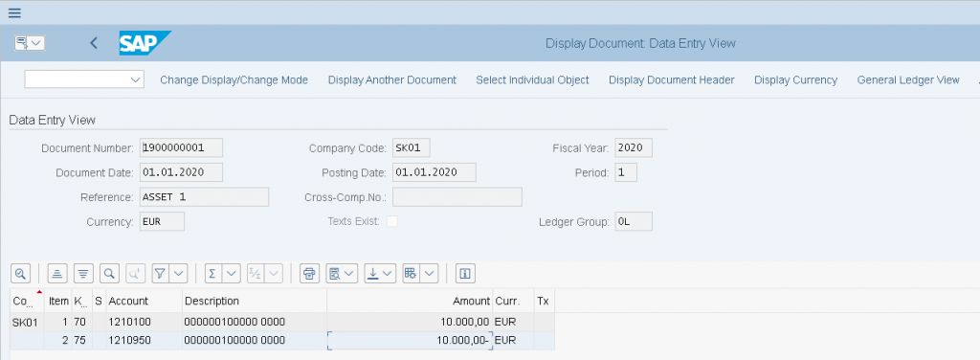This screenshot has width=980, height=360.
Task: Click the Account column header
Action: [145, 301]
